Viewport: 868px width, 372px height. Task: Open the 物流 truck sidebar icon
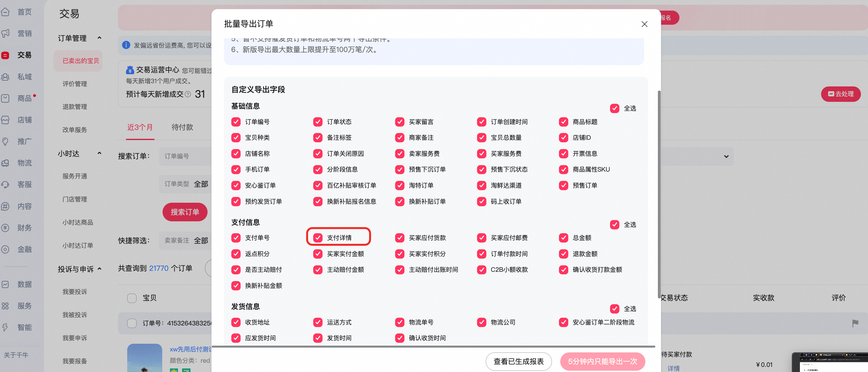click(5, 163)
